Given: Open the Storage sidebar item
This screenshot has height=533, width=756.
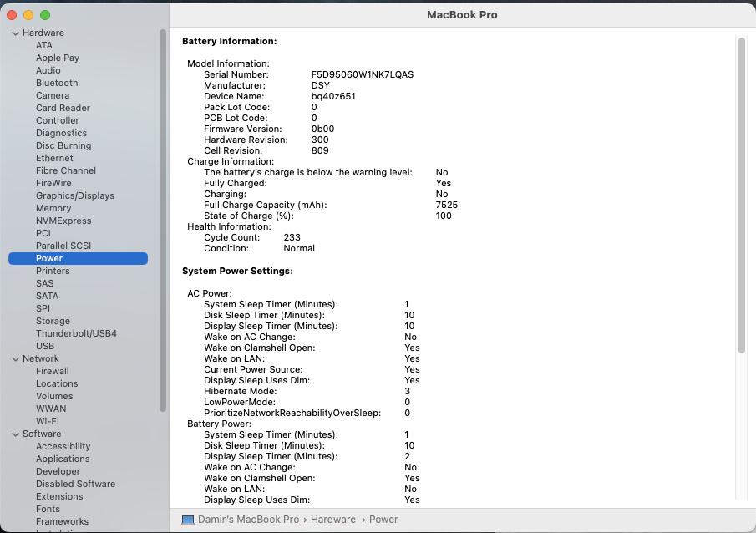Looking at the screenshot, I should [53, 321].
